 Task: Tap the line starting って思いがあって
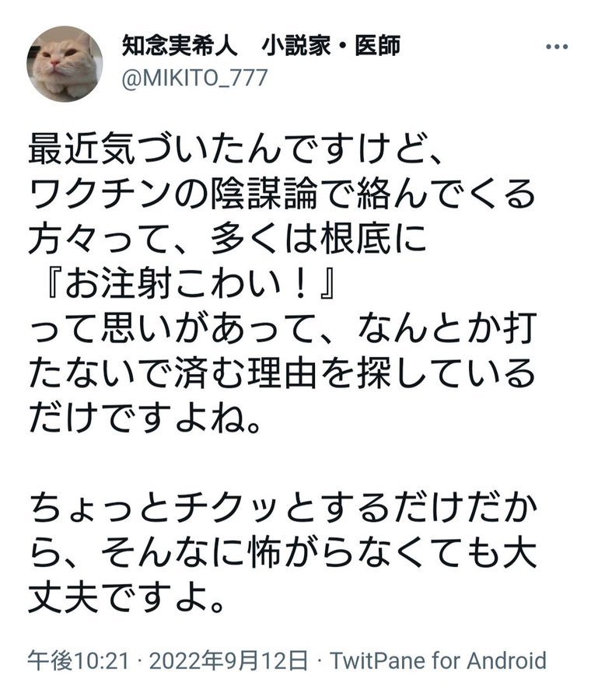pos(282,328)
